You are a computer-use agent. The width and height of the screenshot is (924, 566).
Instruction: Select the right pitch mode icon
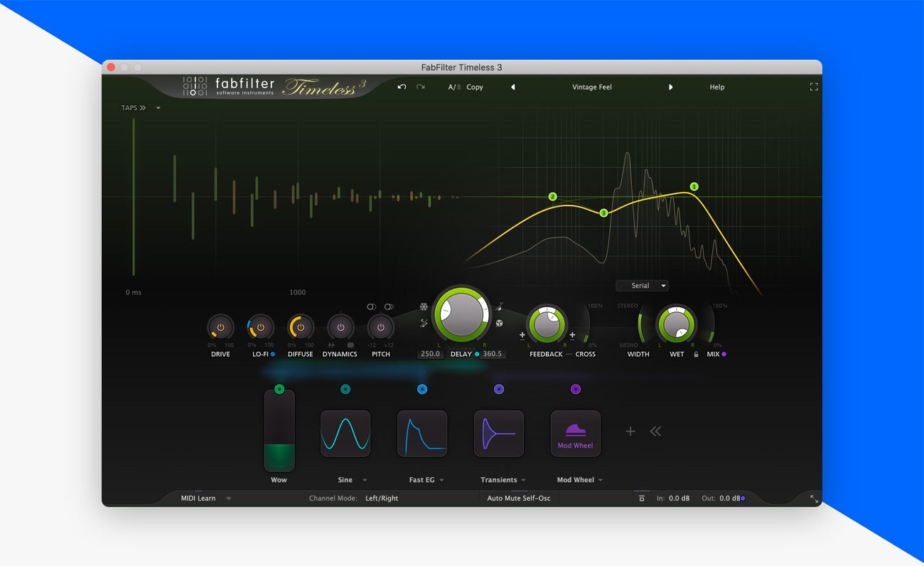tap(389, 306)
